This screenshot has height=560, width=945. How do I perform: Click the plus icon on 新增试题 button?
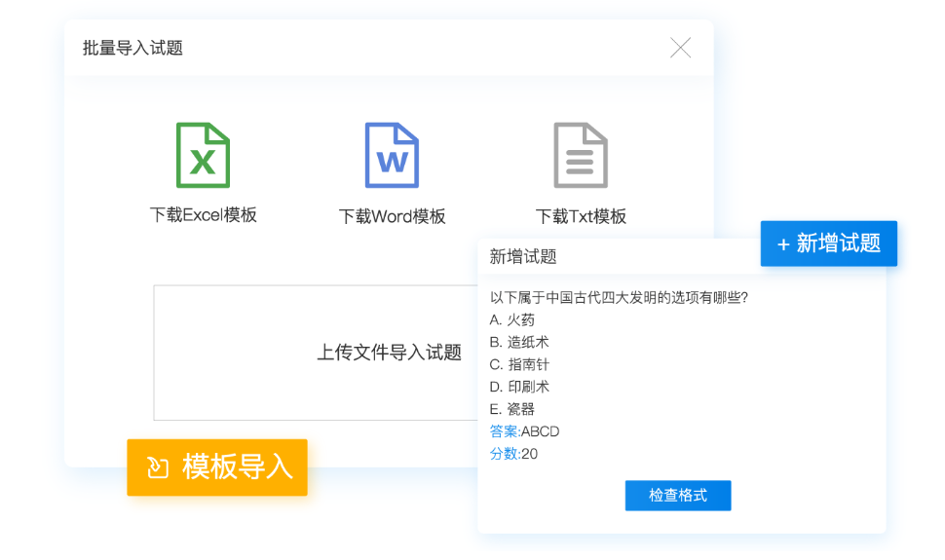[x=783, y=244]
